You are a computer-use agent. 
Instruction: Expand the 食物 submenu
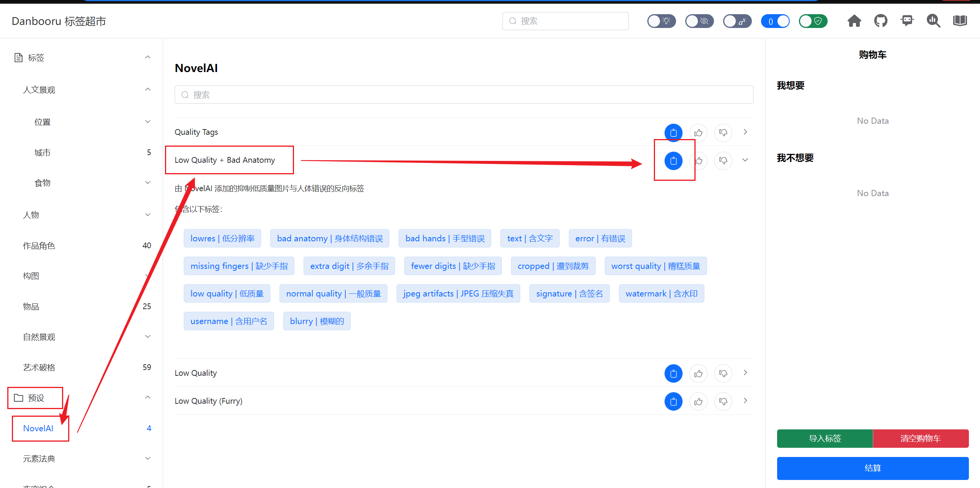point(81,183)
